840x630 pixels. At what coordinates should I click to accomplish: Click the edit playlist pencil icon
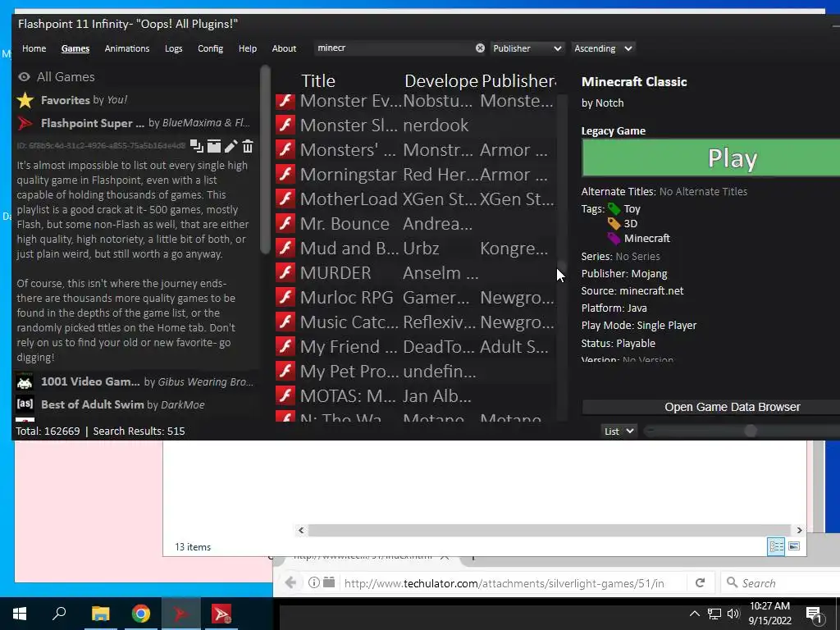231,146
